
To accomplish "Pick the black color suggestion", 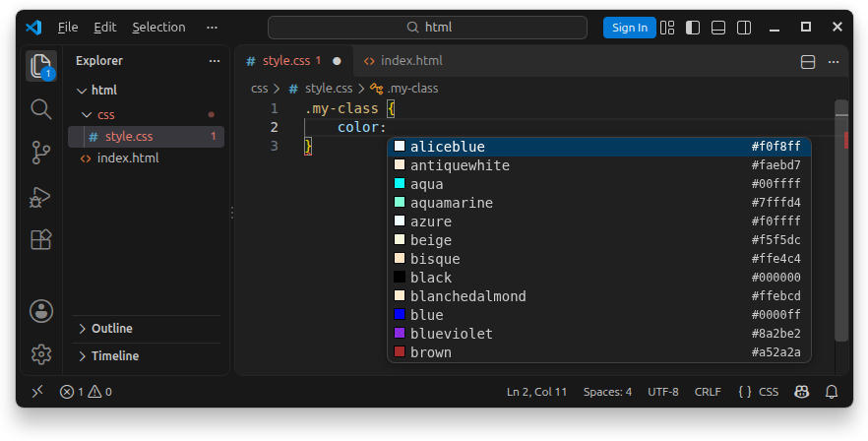I will tap(599, 278).
